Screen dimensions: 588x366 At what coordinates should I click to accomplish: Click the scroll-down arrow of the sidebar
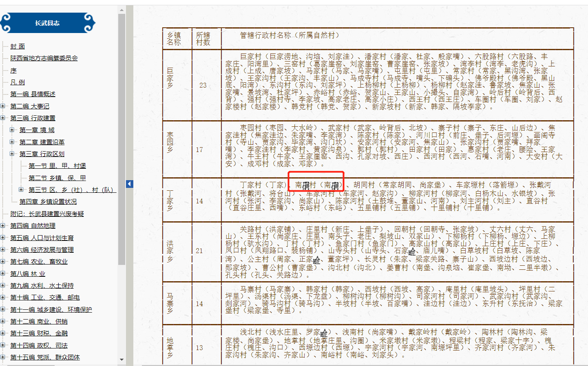point(122,359)
